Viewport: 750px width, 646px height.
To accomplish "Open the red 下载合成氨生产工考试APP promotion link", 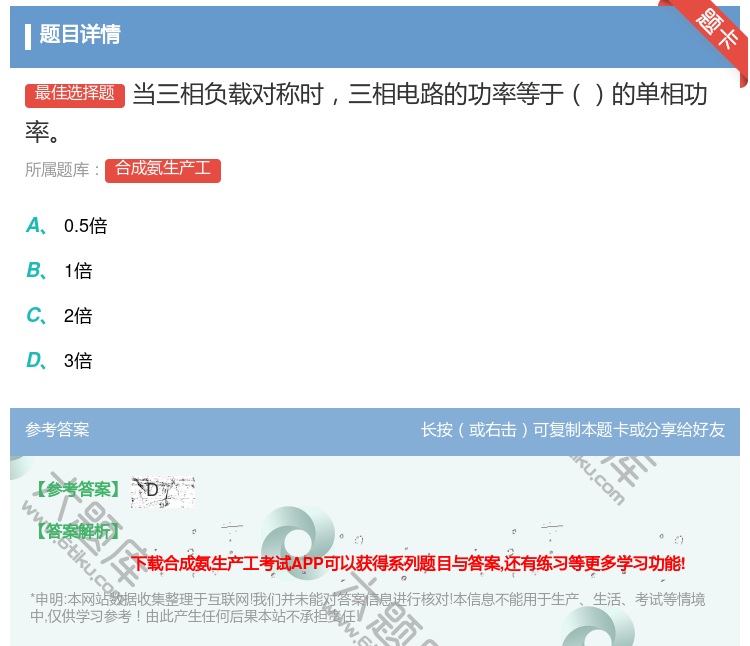I will [x=408, y=563].
